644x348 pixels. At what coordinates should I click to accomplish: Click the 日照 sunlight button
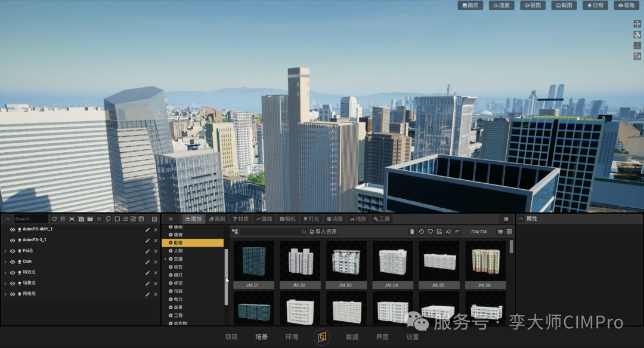coord(595,5)
